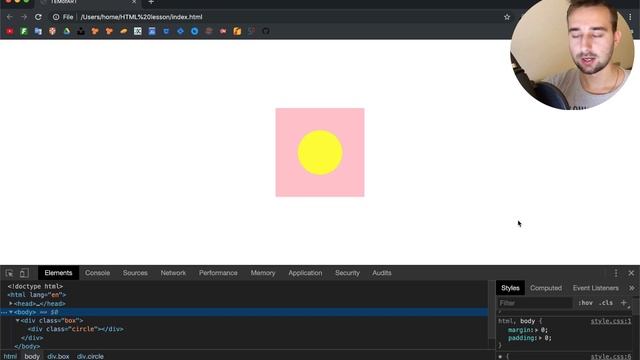
Task: Open style.css:1 source link
Action: pos(611,321)
